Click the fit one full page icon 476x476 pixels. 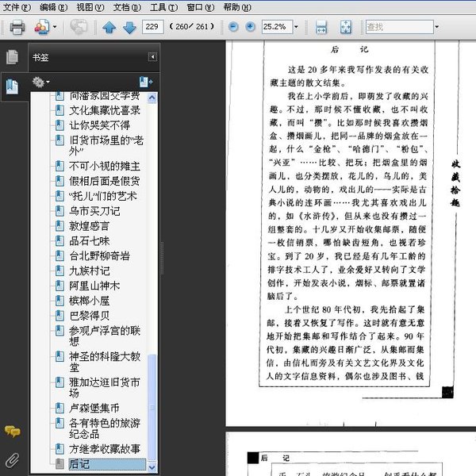[x=346, y=27]
